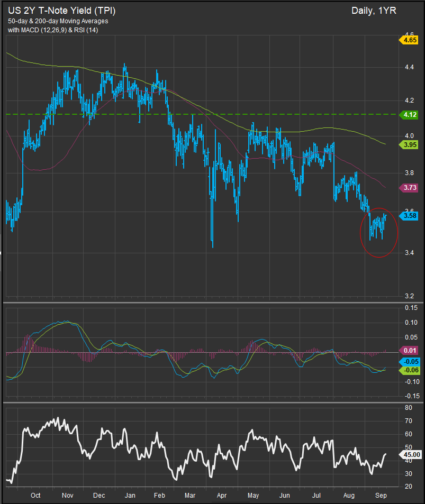Open the Daily, 1YR timeframe label
The height and width of the screenshot is (504, 425).
click(x=373, y=11)
